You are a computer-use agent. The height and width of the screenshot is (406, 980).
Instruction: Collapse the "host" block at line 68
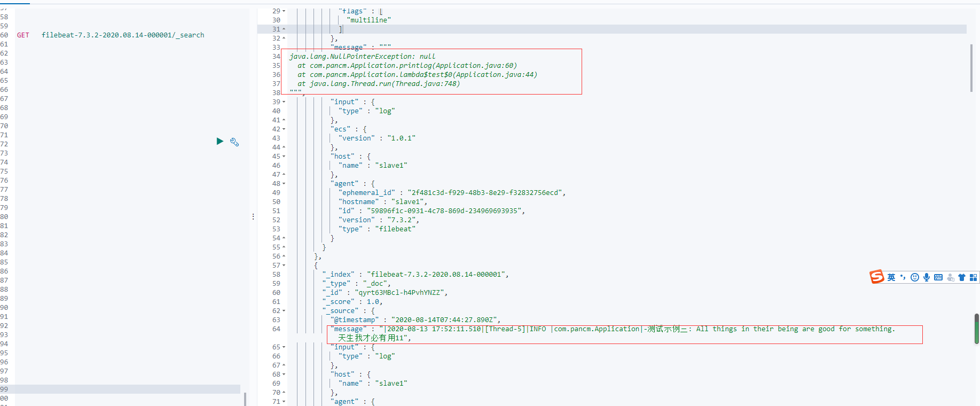pyautogui.click(x=284, y=374)
